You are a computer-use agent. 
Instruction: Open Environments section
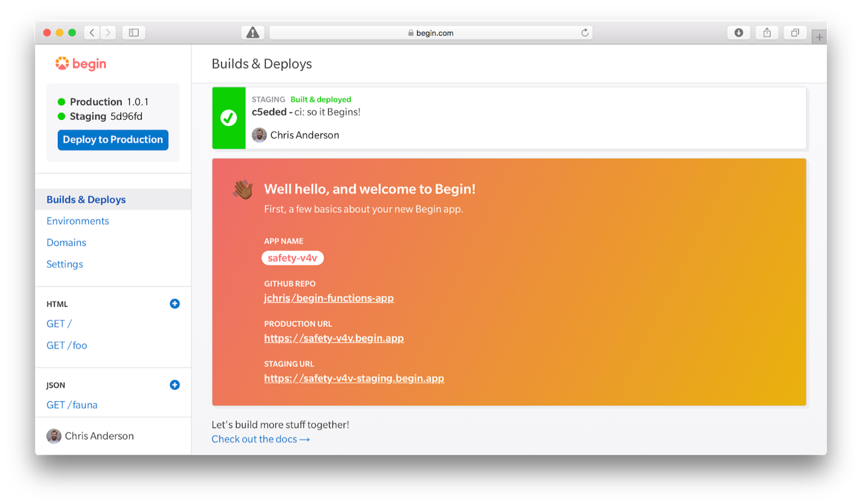coord(78,221)
